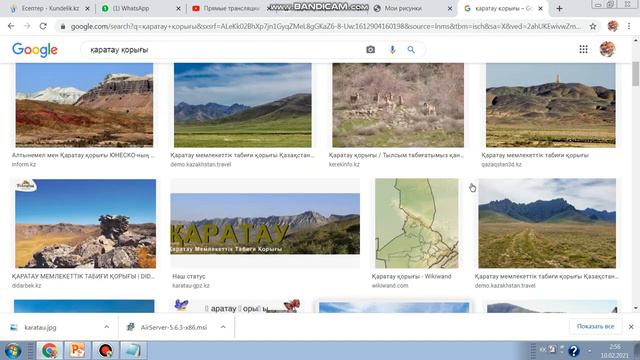Switch to the WhatsApp tab
The height and width of the screenshot is (360, 640).
[141, 8]
